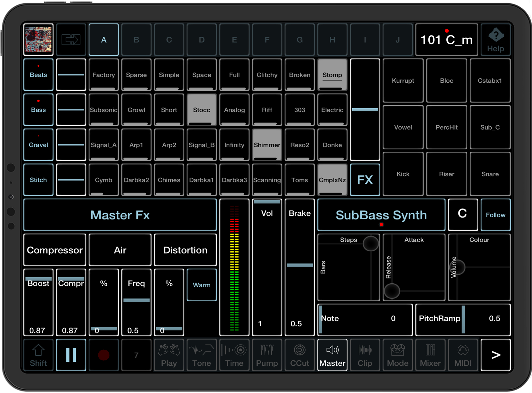Open the Mixer panel
532x393 pixels.
click(430, 355)
